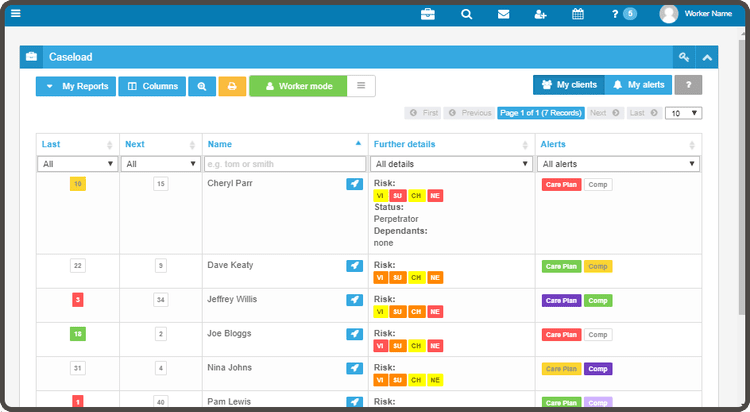Image resolution: width=750 pixels, height=412 pixels.
Task: Open the All alerts filter dropdown
Action: click(618, 164)
